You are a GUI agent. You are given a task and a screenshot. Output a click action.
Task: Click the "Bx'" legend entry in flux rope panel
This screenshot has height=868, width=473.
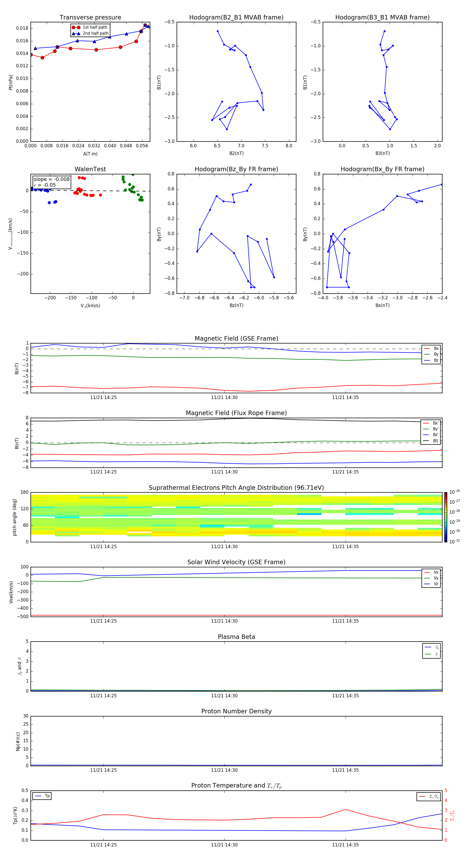coord(431,423)
